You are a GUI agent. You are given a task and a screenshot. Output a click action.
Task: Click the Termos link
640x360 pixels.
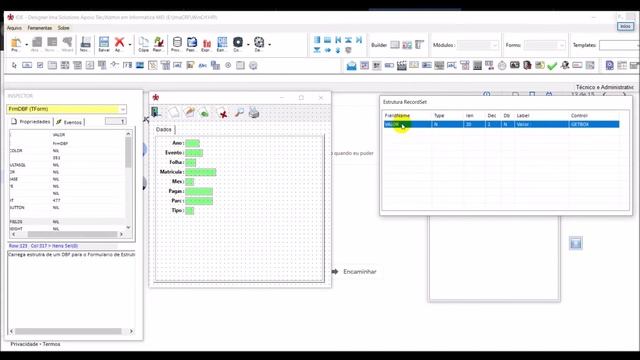click(x=51, y=344)
